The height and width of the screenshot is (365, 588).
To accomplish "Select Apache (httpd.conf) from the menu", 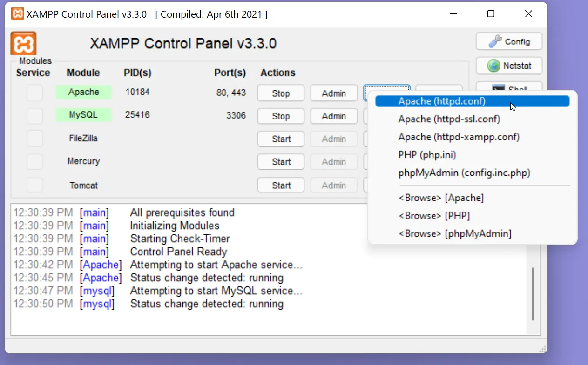I will (x=441, y=101).
